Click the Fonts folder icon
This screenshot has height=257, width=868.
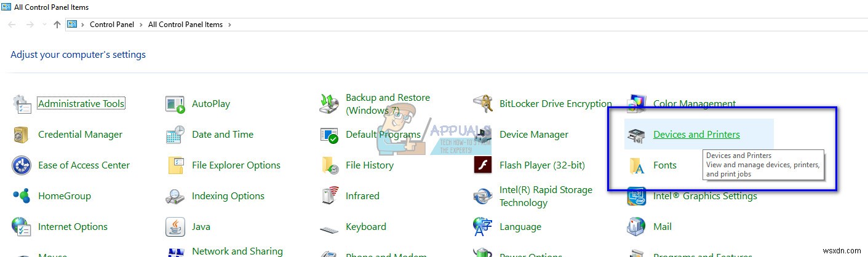click(637, 165)
